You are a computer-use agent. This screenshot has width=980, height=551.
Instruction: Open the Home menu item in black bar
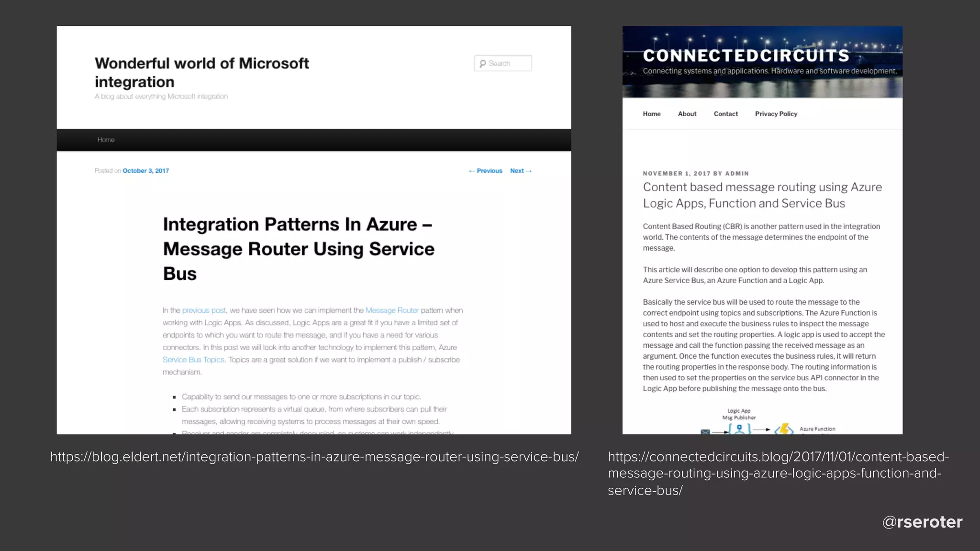click(x=106, y=140)
